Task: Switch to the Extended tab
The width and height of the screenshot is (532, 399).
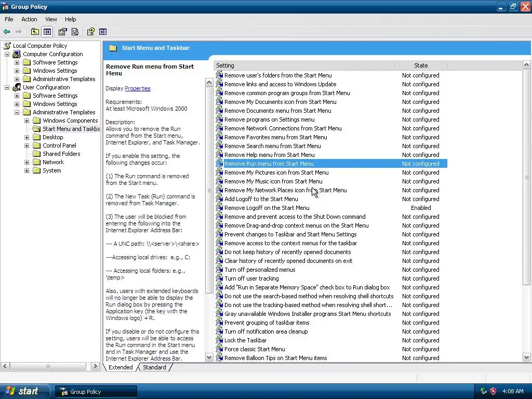Action: tap(121, 367)
